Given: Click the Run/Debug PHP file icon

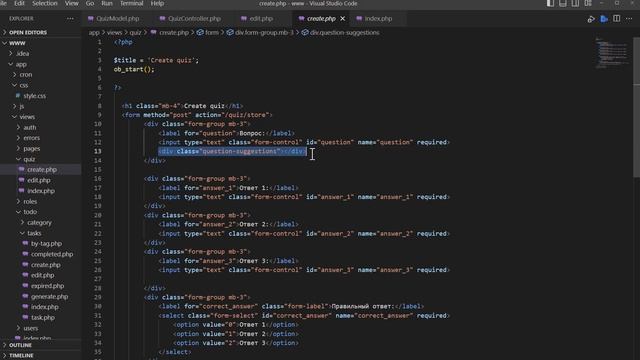Looking at the screenshot, I should coord(604,19).
